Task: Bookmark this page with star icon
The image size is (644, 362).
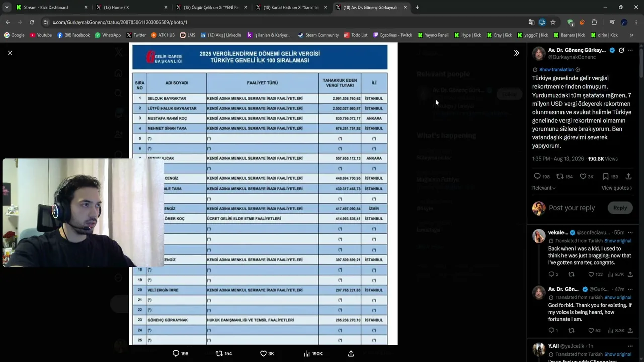Action: pos(553,22)
